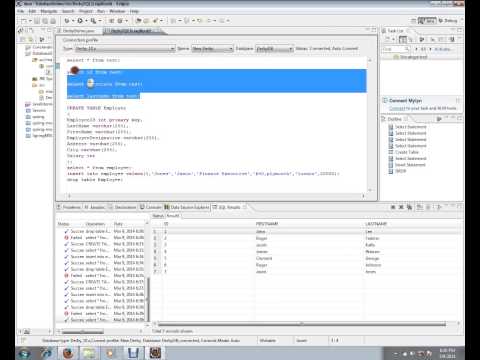
Task: Open the Eclipse icon in the taskbar
Action: 155,353
